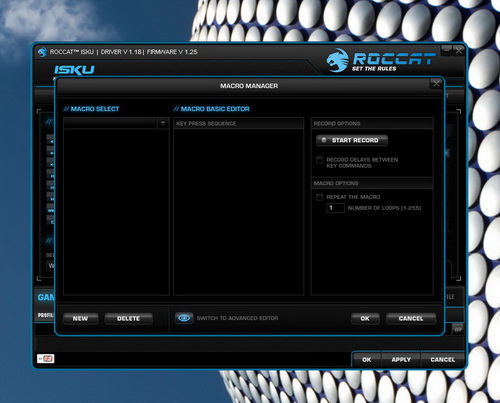Enable record delays between key commands
The height and width of the screenshot is (403, 500).
(319, 160)
